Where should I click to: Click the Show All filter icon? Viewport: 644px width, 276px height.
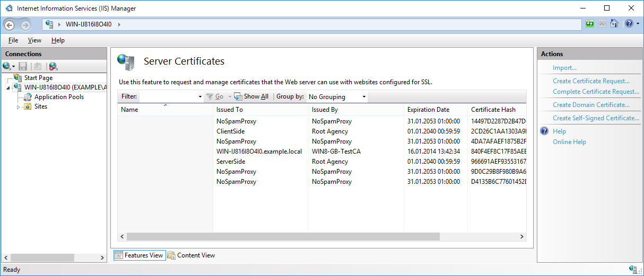coord(238,96)
